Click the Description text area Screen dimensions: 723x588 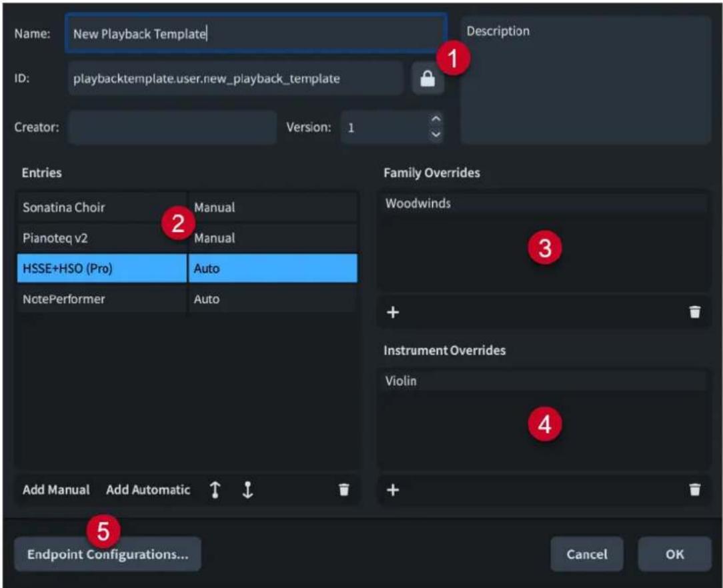(586, 80)
